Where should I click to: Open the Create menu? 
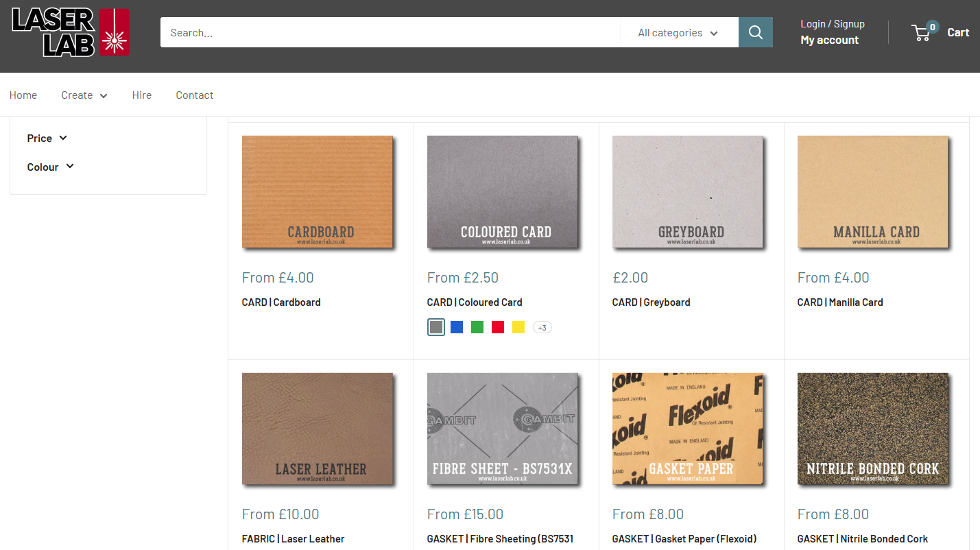[84, 95]
